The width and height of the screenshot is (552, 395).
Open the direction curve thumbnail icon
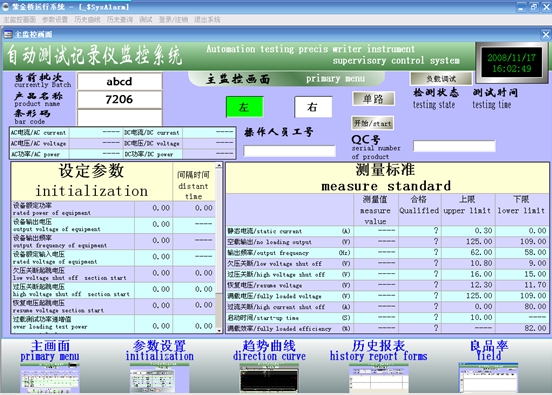[x=269, y=378]
